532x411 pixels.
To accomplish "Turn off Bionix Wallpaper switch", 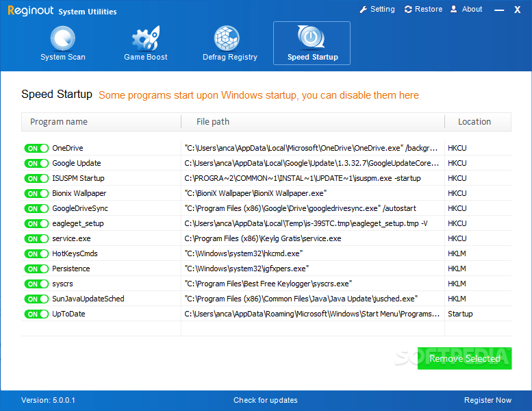I will pos(36,193).
